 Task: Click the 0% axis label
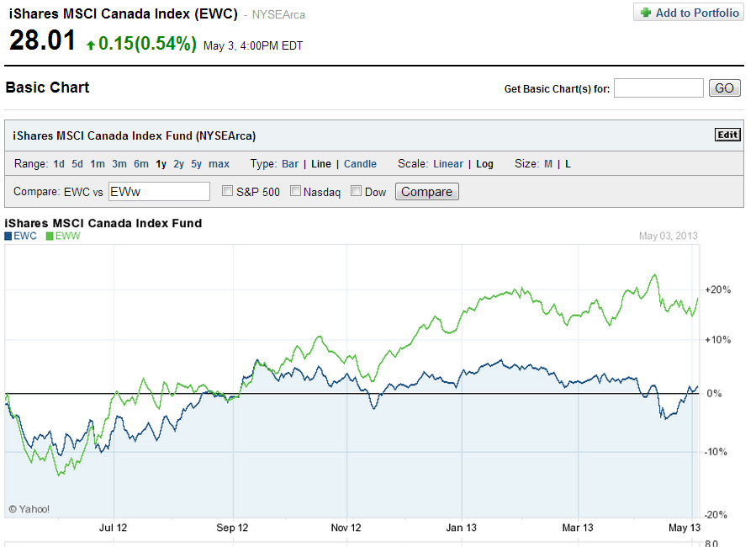[x=714, y=394]
